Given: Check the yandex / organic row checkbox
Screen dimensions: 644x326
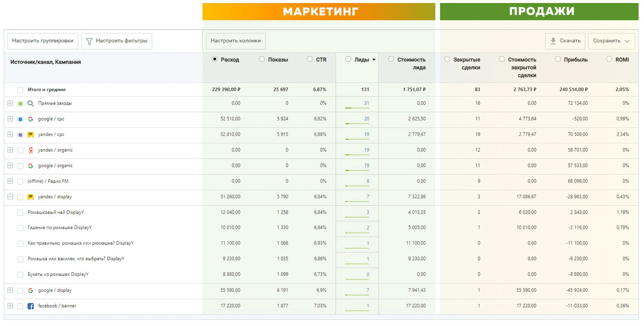Looking at the screenshot, I should (20, 150).
